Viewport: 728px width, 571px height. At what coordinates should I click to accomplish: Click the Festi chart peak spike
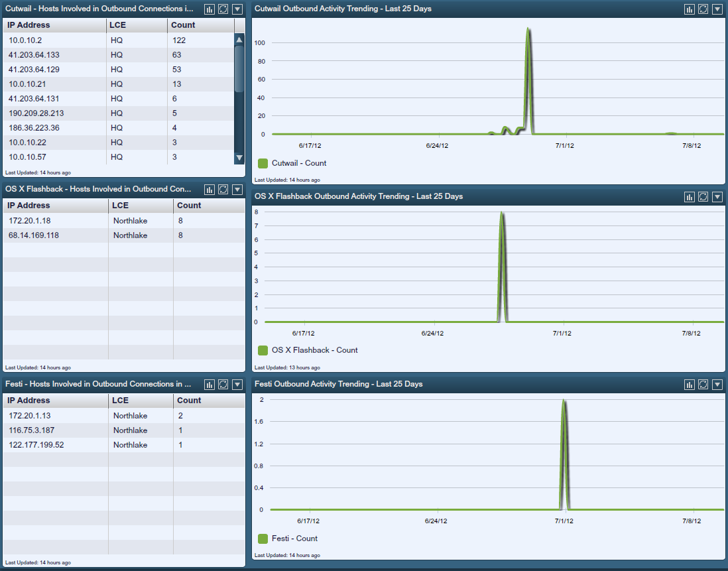tap(564, 402)
